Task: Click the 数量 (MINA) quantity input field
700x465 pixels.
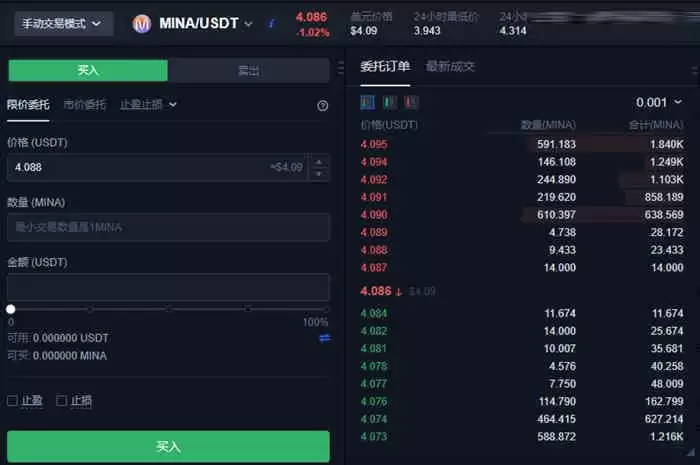Action: 168,227
